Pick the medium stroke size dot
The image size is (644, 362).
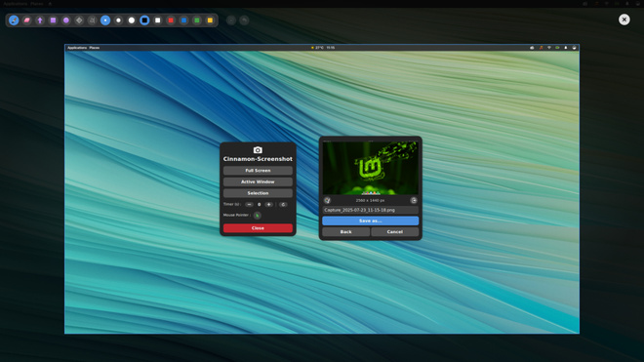118,20
